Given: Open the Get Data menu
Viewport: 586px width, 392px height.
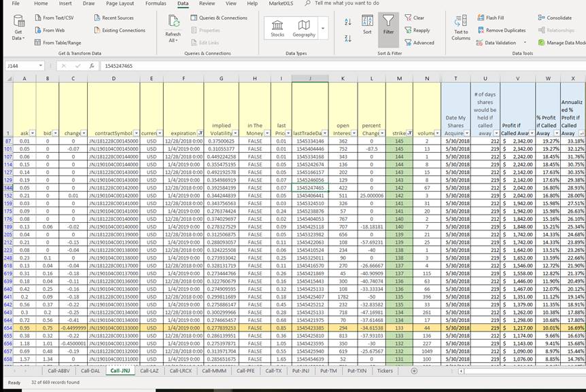Looking at the screenshot, I should click(18, 27).
